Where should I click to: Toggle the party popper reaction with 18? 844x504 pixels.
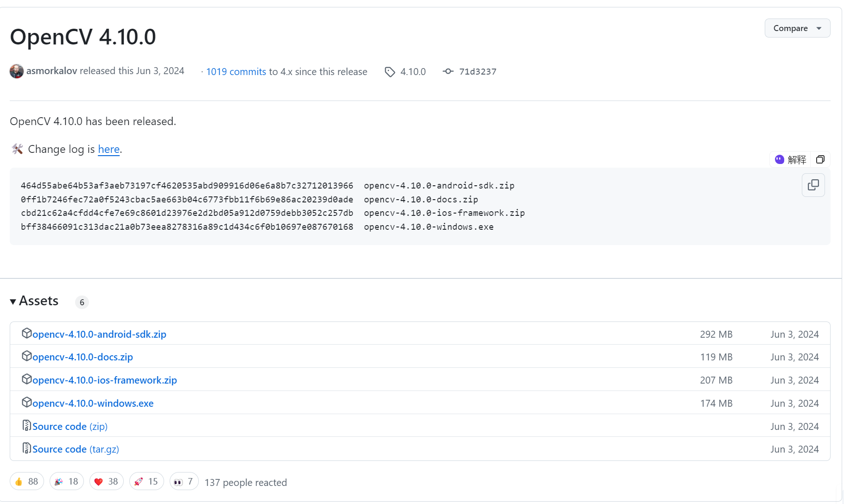[x=67, y=481]
